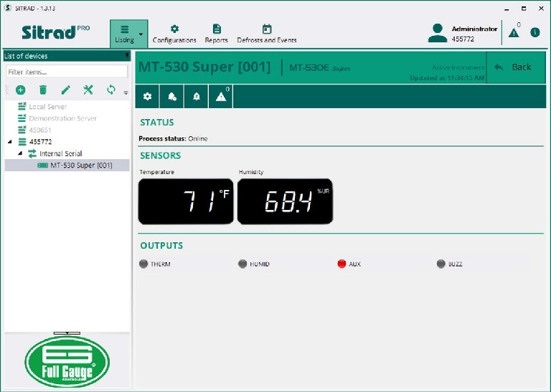Focus the Filter items search field
Screen dimensions: 551x392
click(x=67, y=72)
